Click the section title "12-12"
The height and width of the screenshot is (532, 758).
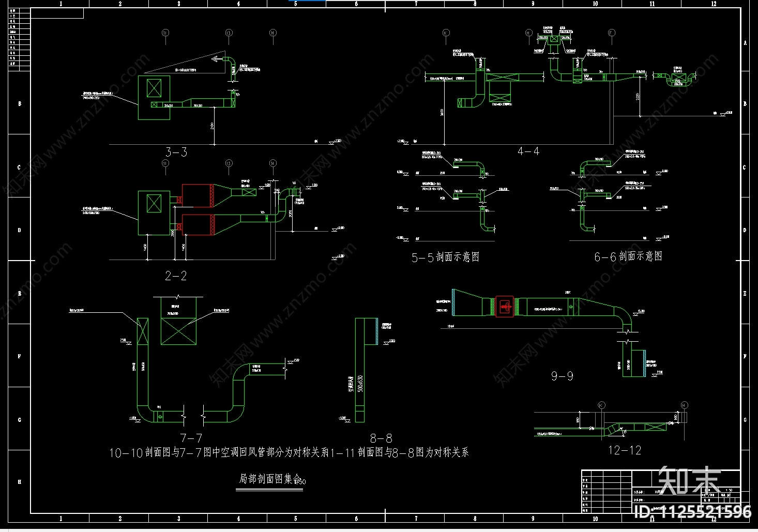click(x=625, y=450)
